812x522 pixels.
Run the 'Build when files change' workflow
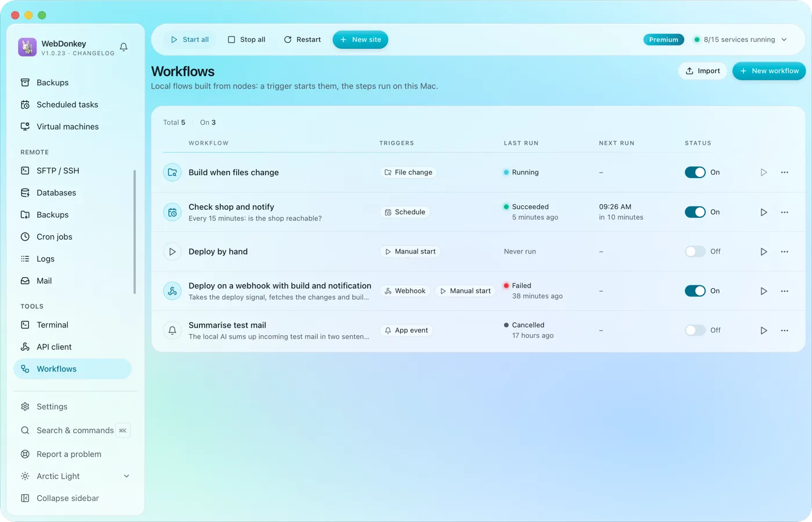pos(764,172)
